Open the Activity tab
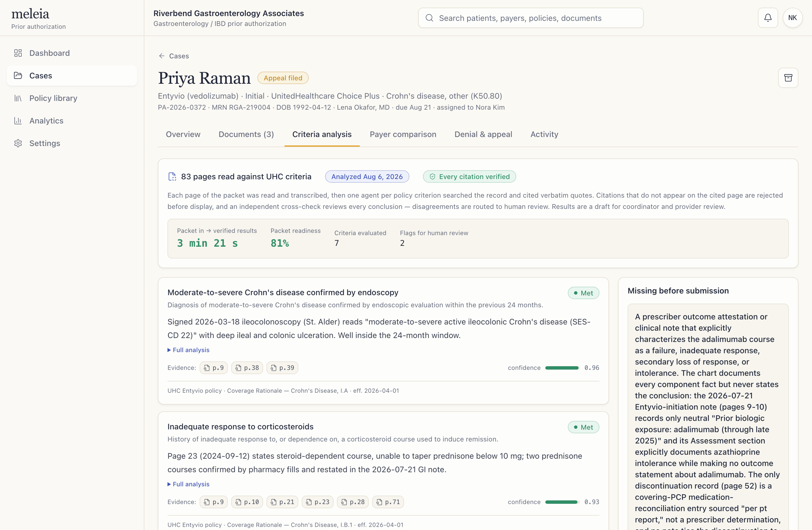Screen dimensions: 812x530 [x=544, y=134]
